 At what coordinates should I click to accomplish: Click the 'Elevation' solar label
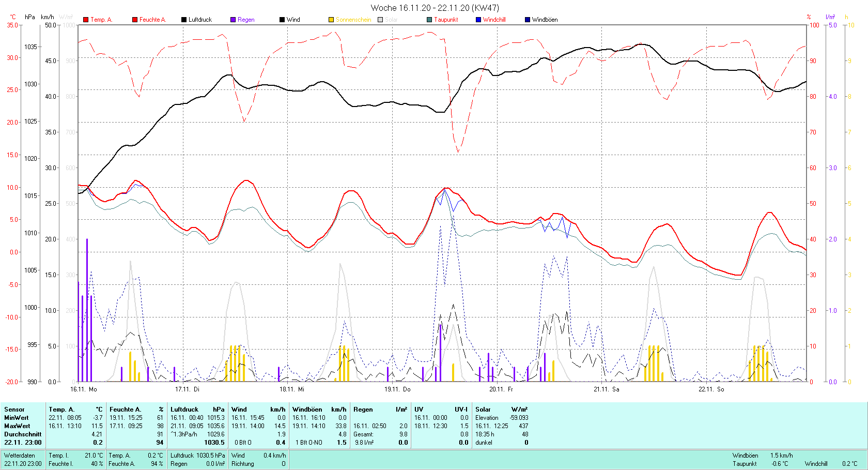[487, 418]
